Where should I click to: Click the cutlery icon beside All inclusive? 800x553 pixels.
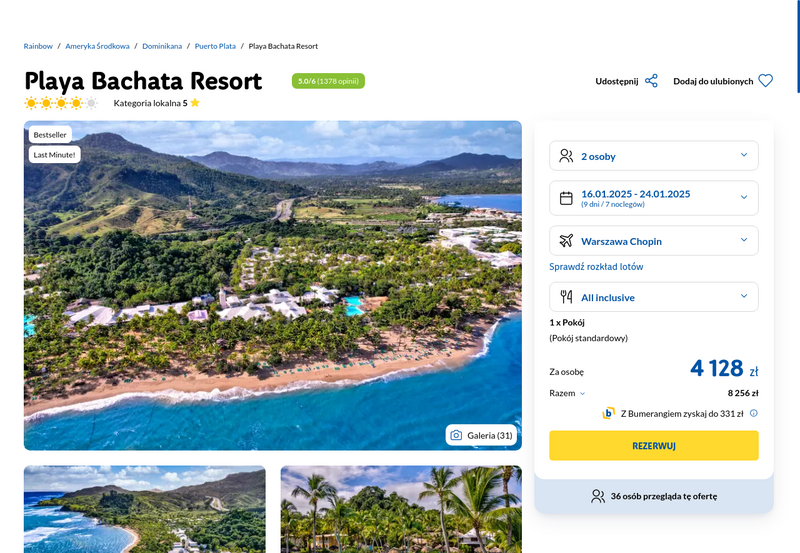coord(566,297)
